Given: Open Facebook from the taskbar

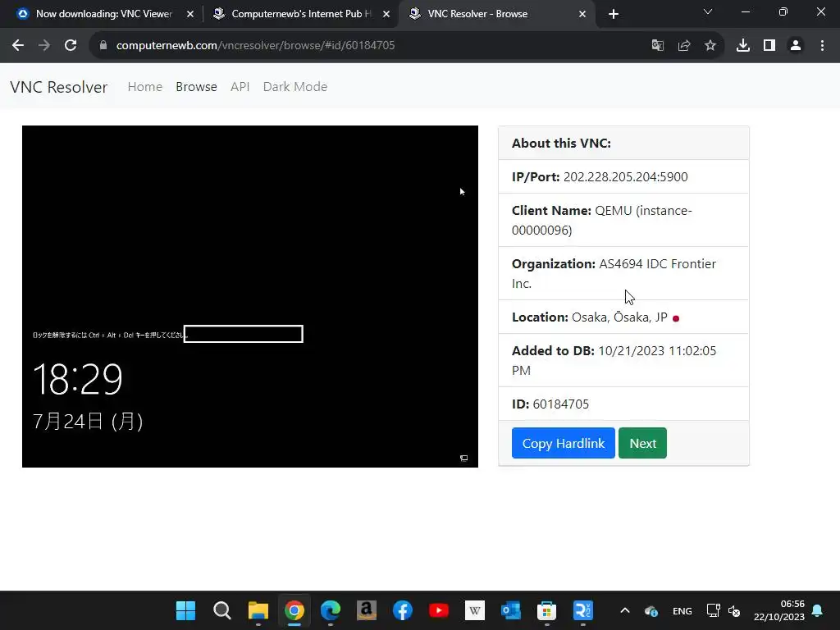Looking at the screenshot, I should click(402, 610).
